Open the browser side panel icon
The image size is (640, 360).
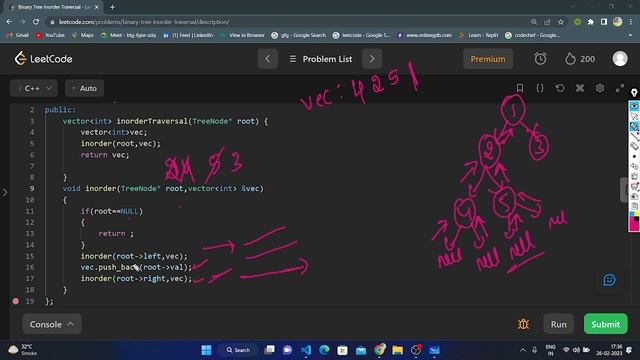(604, 22)
